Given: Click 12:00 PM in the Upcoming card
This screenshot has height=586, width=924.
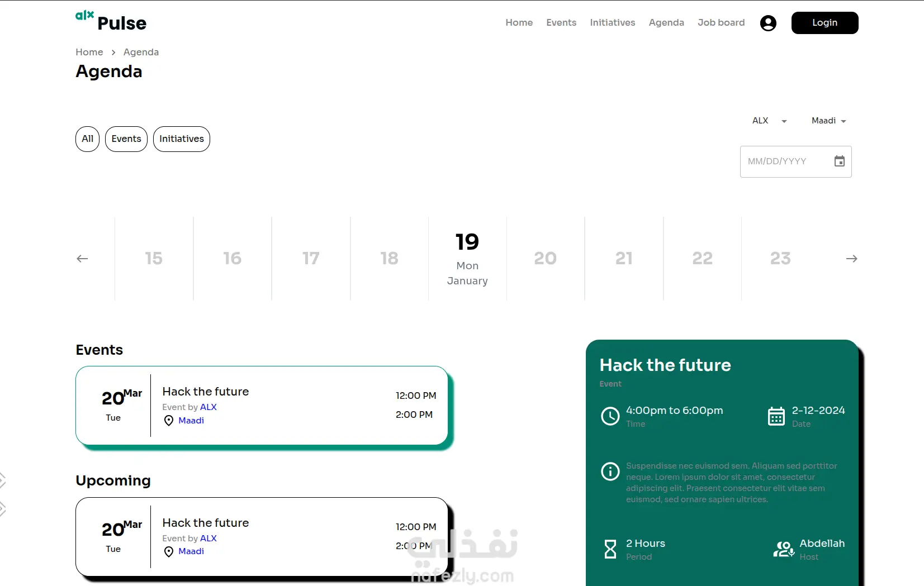Looking at the screenshot, I should coord(416,527).
